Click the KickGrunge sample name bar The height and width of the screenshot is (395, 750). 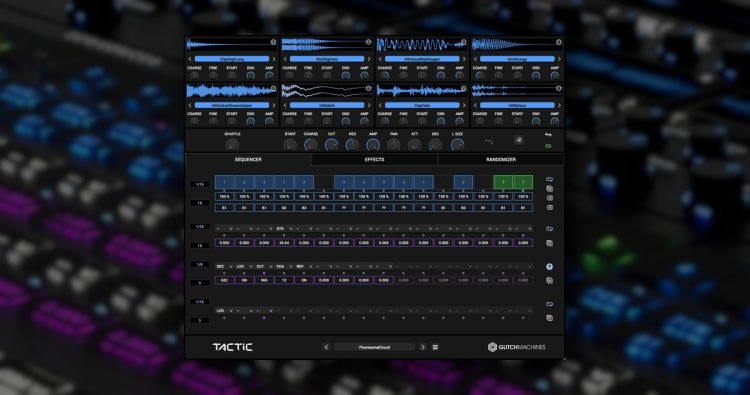click(517, 59)
